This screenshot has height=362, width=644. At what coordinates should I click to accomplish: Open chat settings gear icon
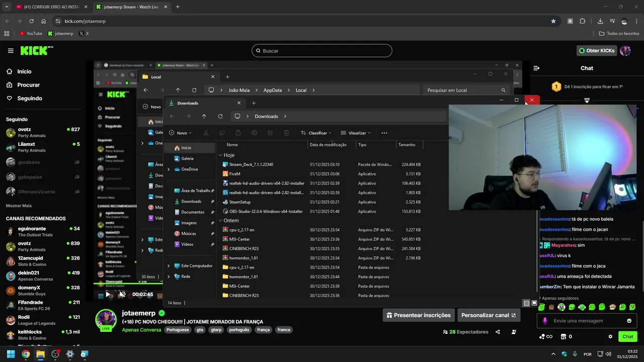pos(610,336)
